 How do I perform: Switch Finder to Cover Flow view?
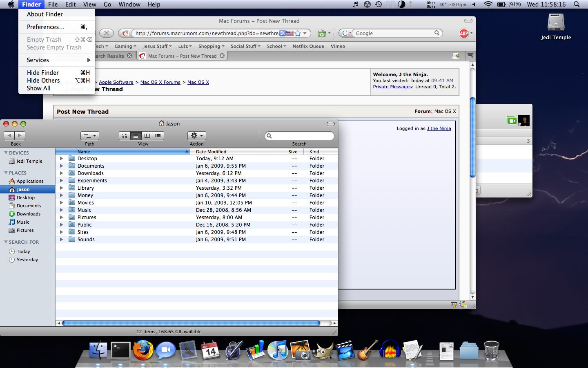click(x=158, y=135)
